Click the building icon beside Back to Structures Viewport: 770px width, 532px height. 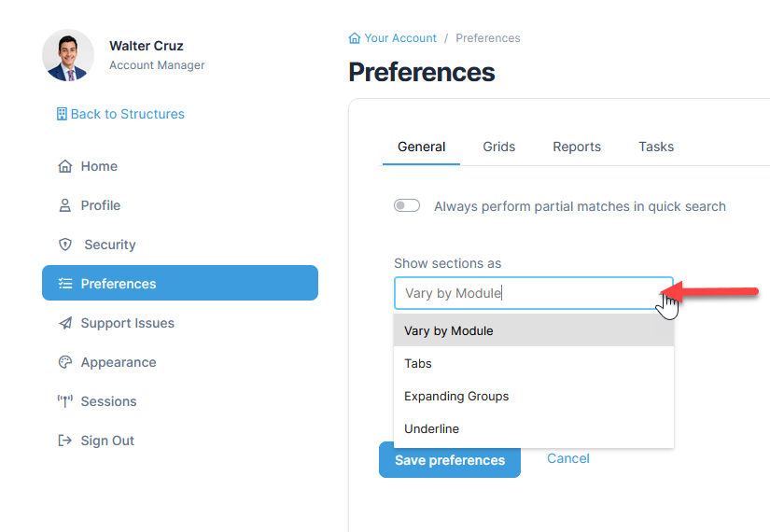point(62,114)
